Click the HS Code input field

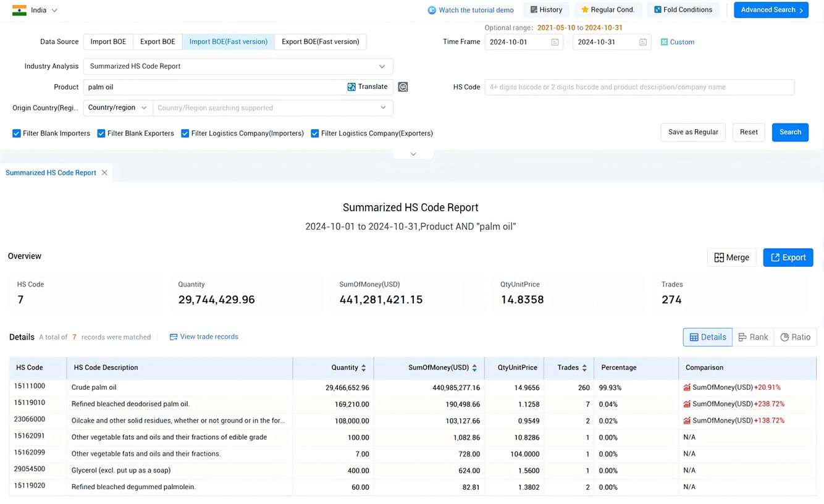(x=639, y=87)
